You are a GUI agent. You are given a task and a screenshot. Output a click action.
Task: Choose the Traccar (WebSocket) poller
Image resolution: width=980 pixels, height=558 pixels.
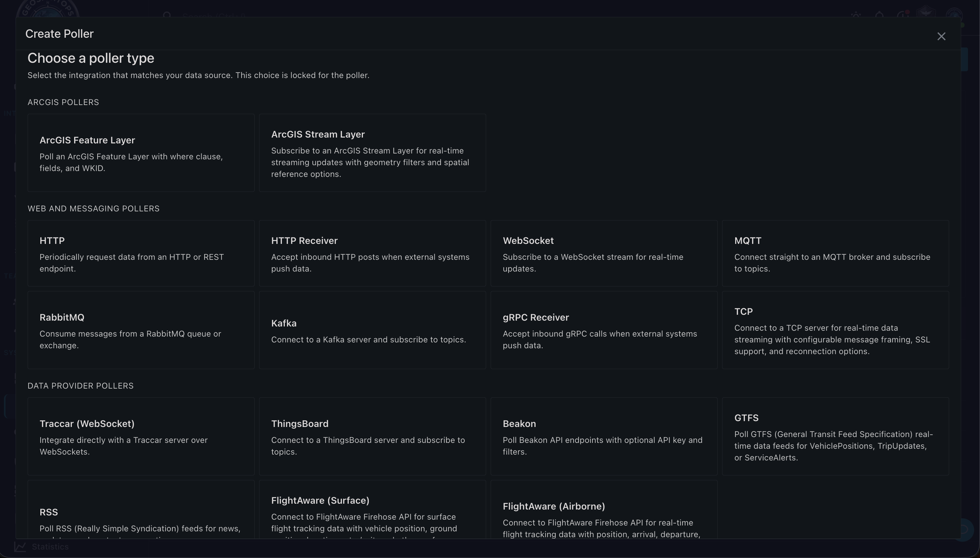[x=141, y=436]
